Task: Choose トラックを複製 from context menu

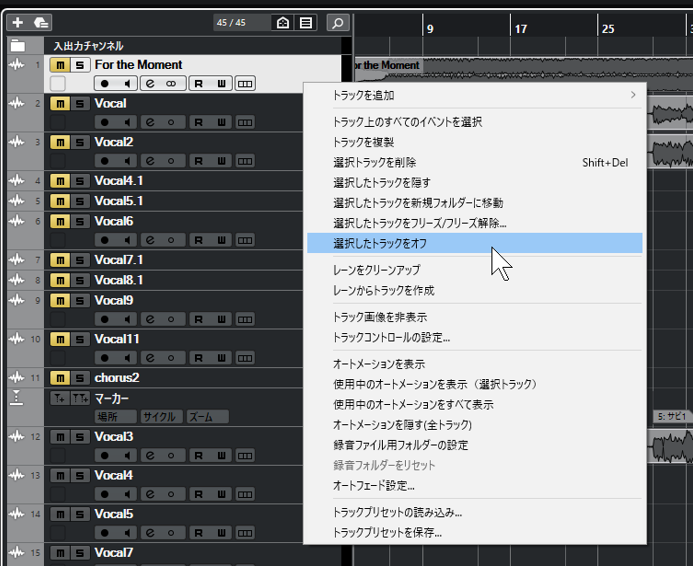Action: click(475, 142)
